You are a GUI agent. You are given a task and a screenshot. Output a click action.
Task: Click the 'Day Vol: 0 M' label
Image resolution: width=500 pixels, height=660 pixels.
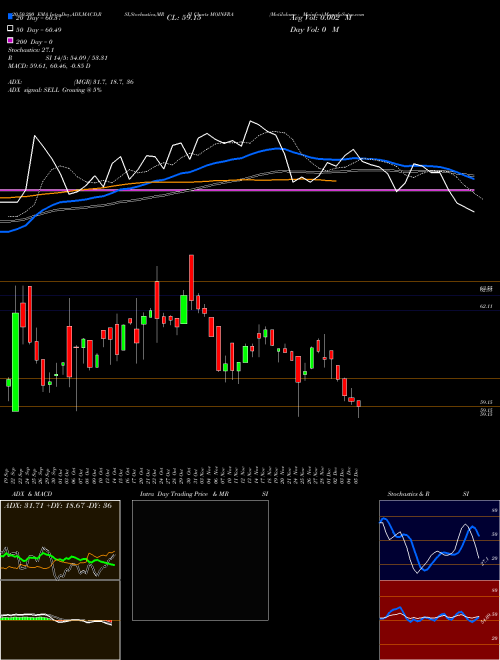314,29
